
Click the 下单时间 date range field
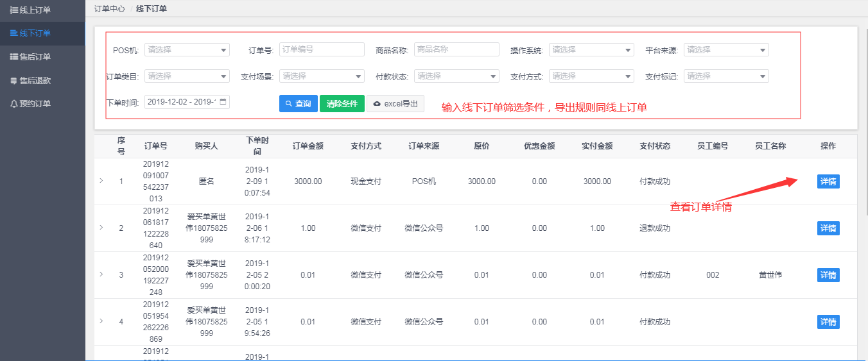click(x=187, y=102)
